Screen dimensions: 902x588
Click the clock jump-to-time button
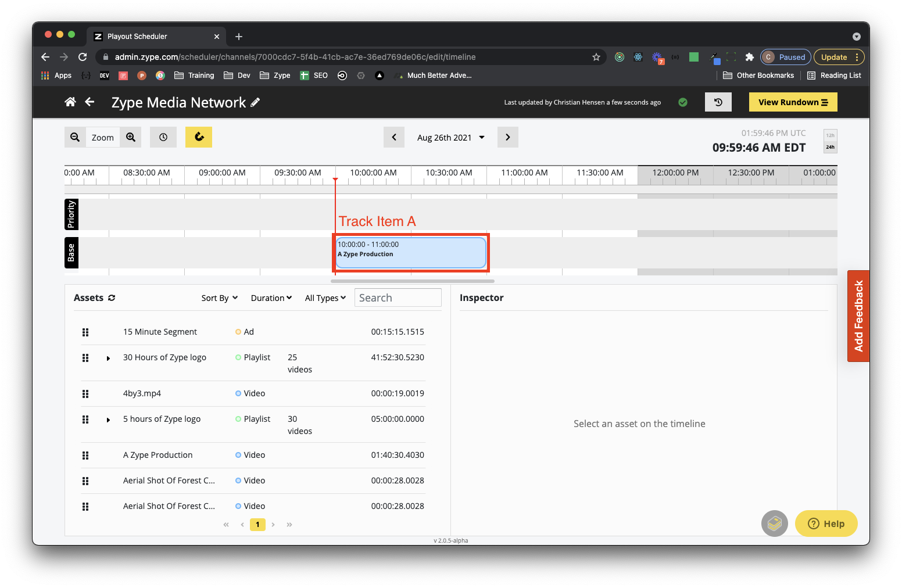pyautogui.click(x=163, y=137)
